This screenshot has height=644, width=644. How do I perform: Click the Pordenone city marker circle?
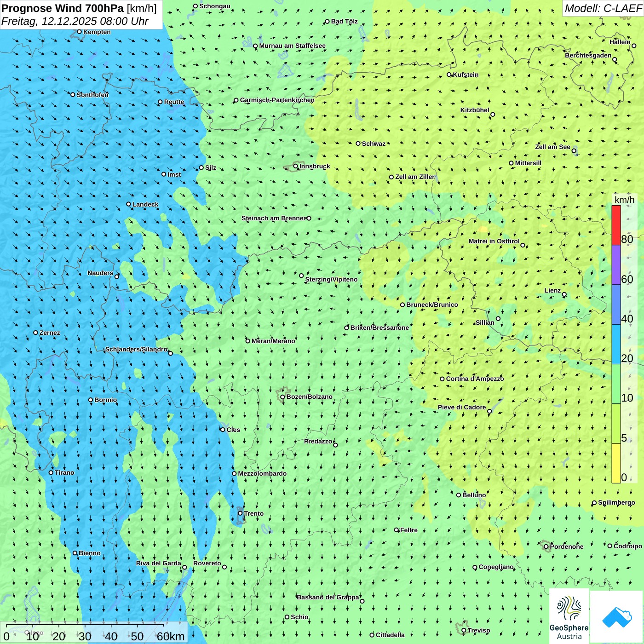pos(546,546)
